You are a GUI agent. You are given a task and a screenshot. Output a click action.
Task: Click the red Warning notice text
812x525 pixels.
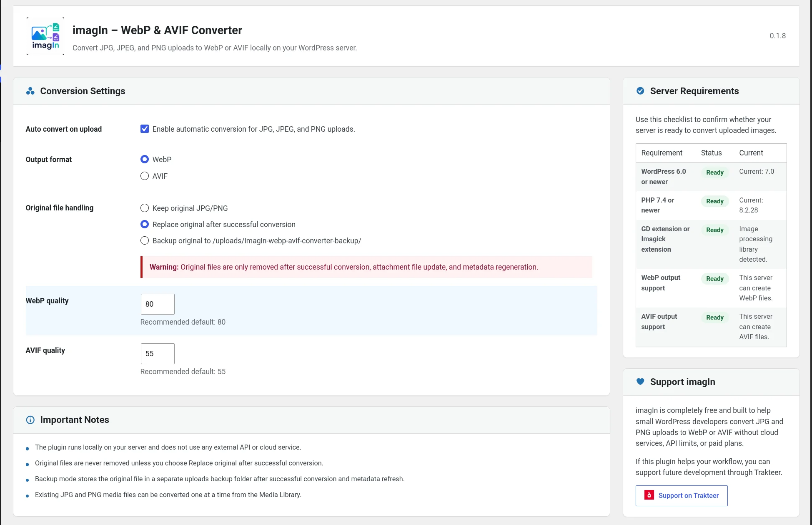point(344,267)
